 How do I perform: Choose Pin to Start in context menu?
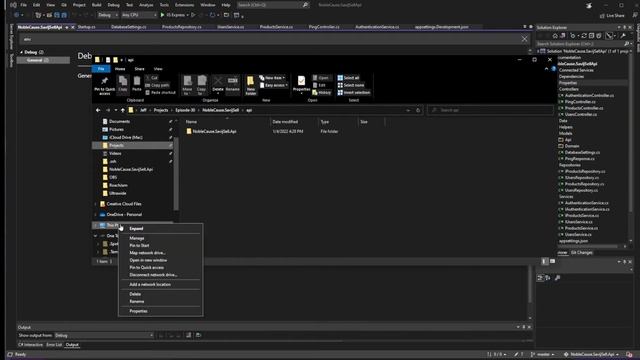click(x=160, y=246)
